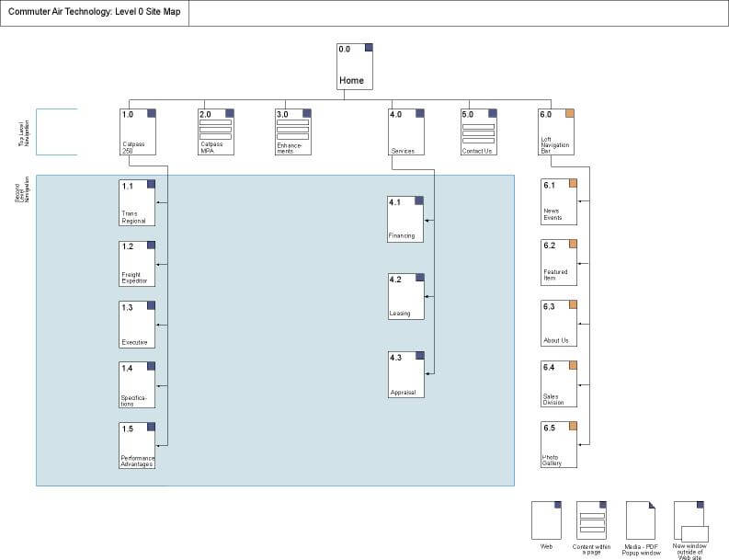The height and width of the screenshot is (560, 729).
Task: Click the Media PDF Popup window legend icon
Action: click(641, 520)
